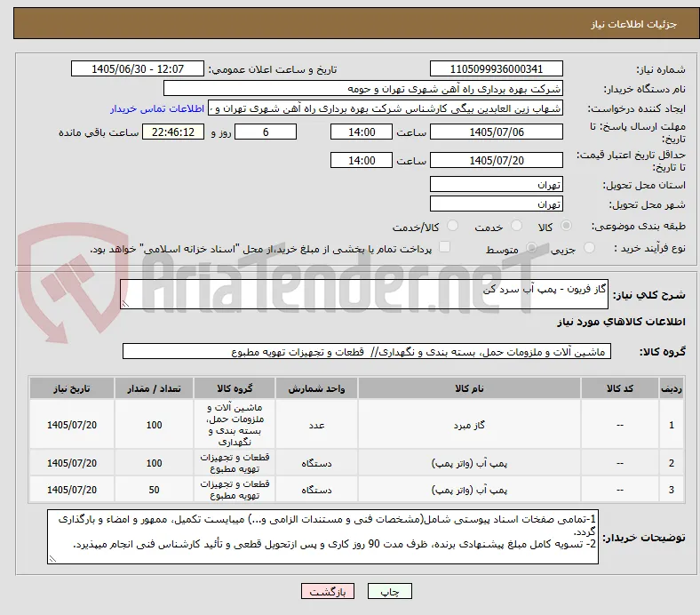Viewport: 700px width, 615px height.
Task: Click the تاریخ نیاز column header
Action: [x=72, y=388]
